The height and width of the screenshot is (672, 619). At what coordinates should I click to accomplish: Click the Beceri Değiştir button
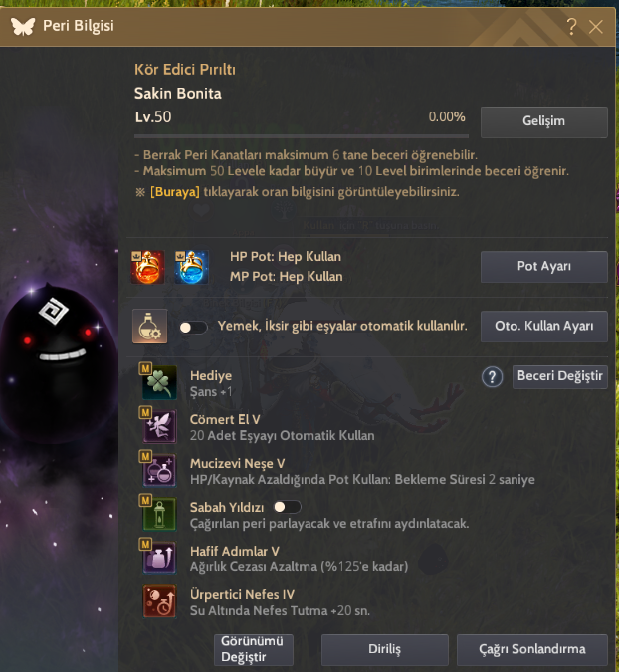tap(560, 377)
